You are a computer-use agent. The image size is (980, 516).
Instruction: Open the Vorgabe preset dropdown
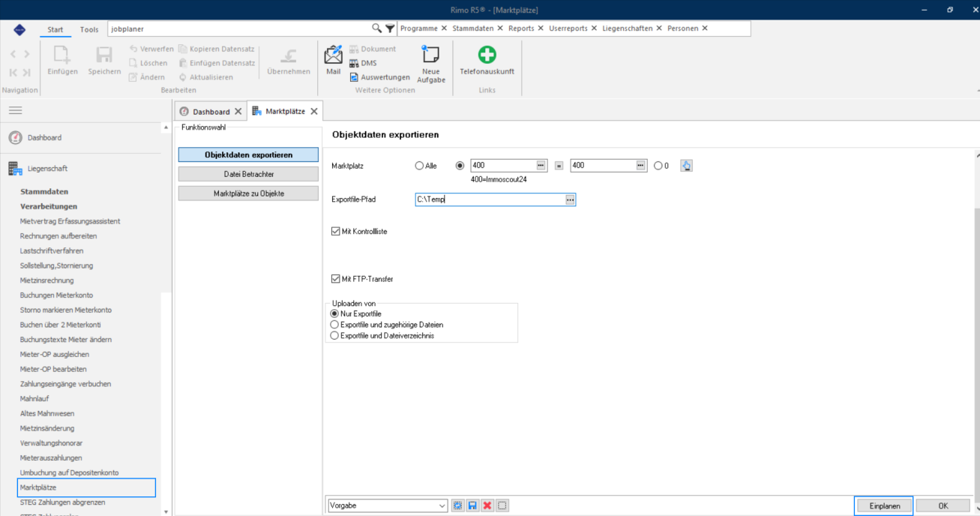pos(442,505)
